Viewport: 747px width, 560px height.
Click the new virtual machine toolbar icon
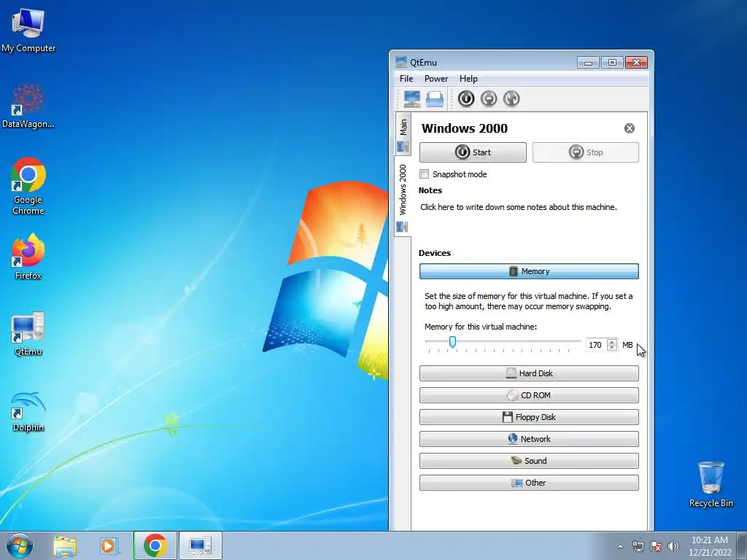411,98
